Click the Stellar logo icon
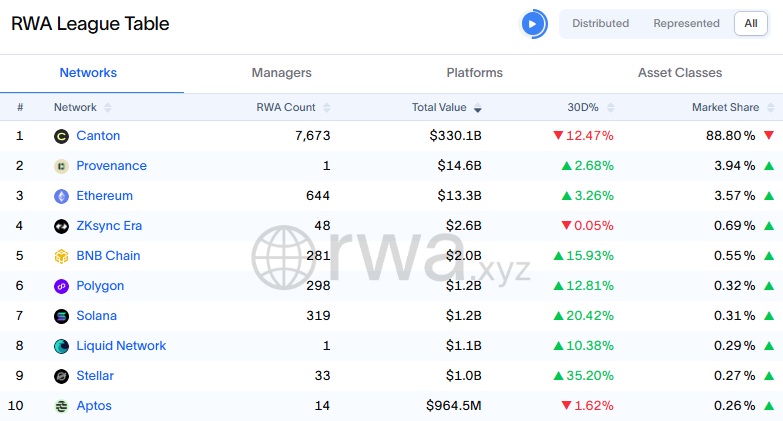Viewport: 783px width, 421px height. 61,376
